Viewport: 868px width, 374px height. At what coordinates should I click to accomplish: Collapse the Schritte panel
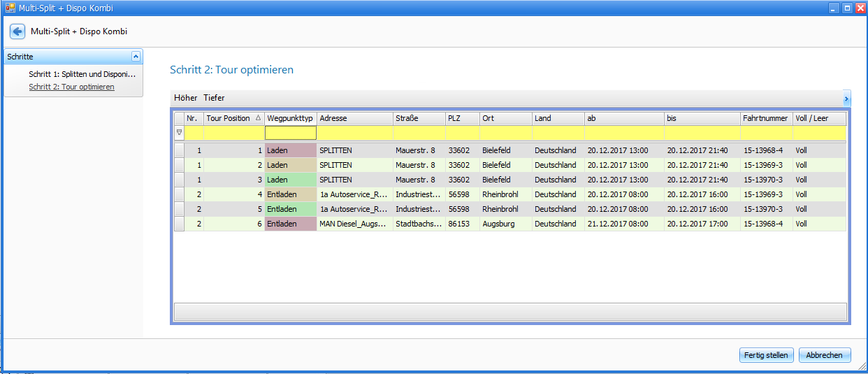(136, 57)
